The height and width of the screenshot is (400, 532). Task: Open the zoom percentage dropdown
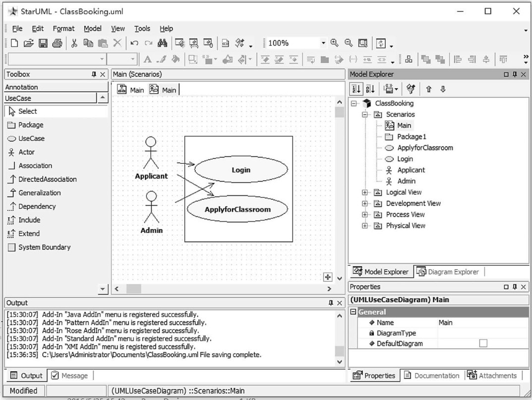[x=323, y=43]
